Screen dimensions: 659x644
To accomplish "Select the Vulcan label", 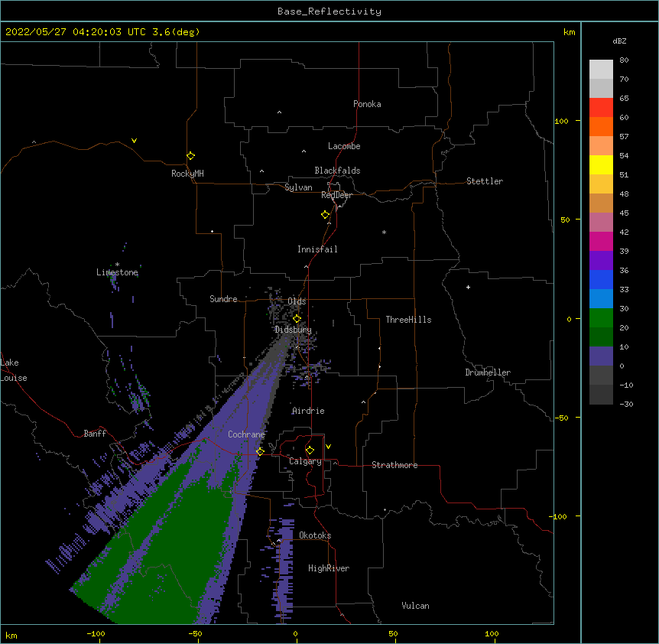I will point(415,606).
